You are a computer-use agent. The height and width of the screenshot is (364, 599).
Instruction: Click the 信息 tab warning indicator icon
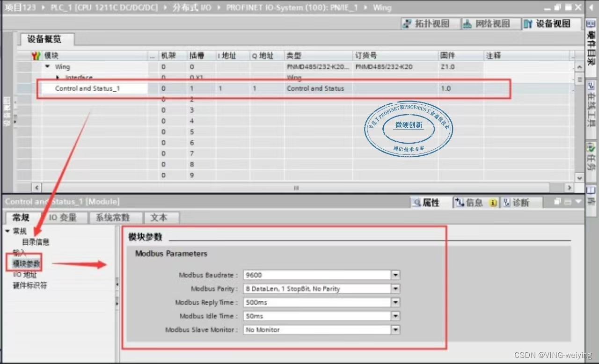pos(493,203)
